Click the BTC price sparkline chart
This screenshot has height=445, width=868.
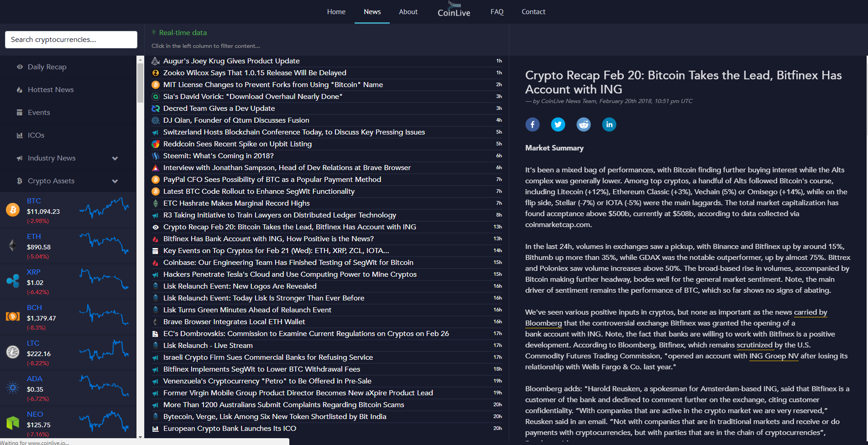point(104,208)
